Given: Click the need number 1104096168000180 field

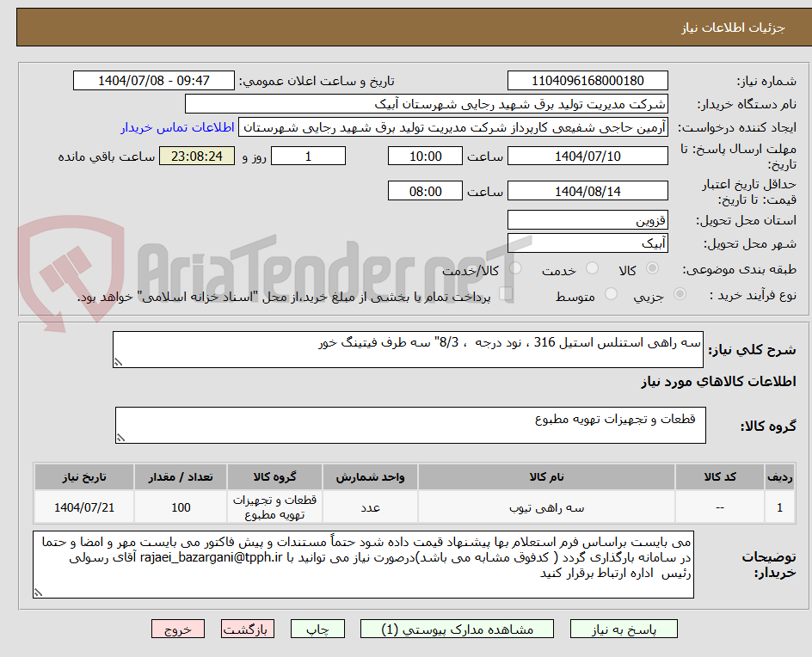Looking at the screenshot, I should 588,79.
